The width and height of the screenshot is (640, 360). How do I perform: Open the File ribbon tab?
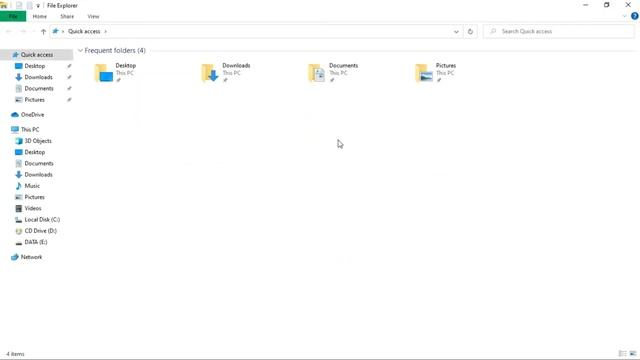coord(13,16)
